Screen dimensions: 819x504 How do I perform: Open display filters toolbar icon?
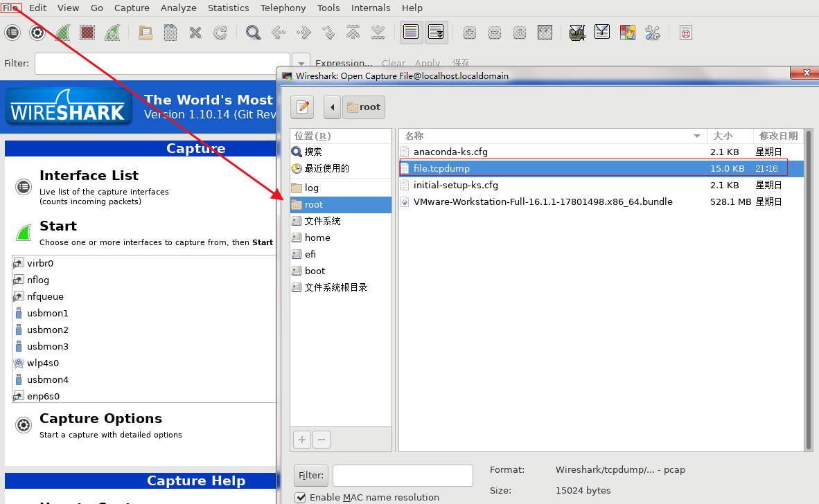(x=602, y=33)
